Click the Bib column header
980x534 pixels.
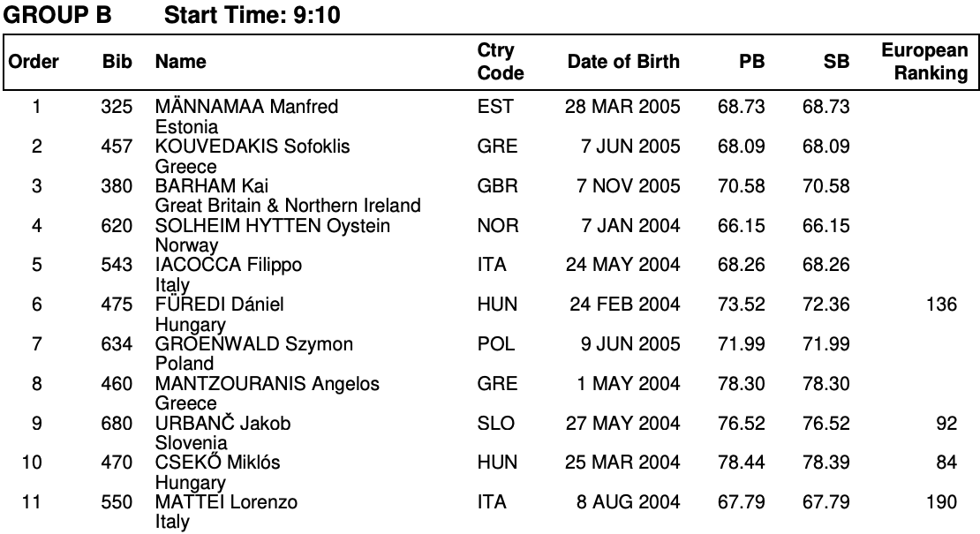[x=117, y=62]
